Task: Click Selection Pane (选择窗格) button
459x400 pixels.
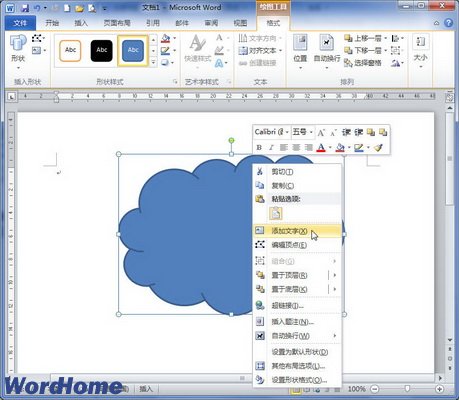Action: (363, 63)
